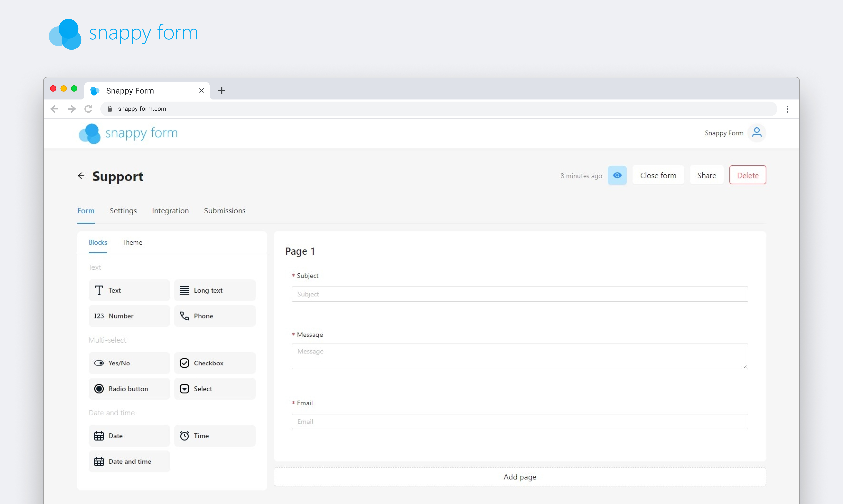This screenshot has width=843, height=504.
Task: Click the Close form button
Action: click(x=658, y=175)
